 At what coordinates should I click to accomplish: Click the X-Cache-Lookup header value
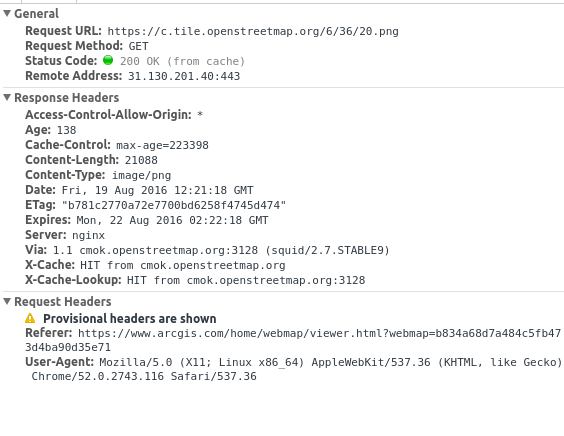pos(246,281)
